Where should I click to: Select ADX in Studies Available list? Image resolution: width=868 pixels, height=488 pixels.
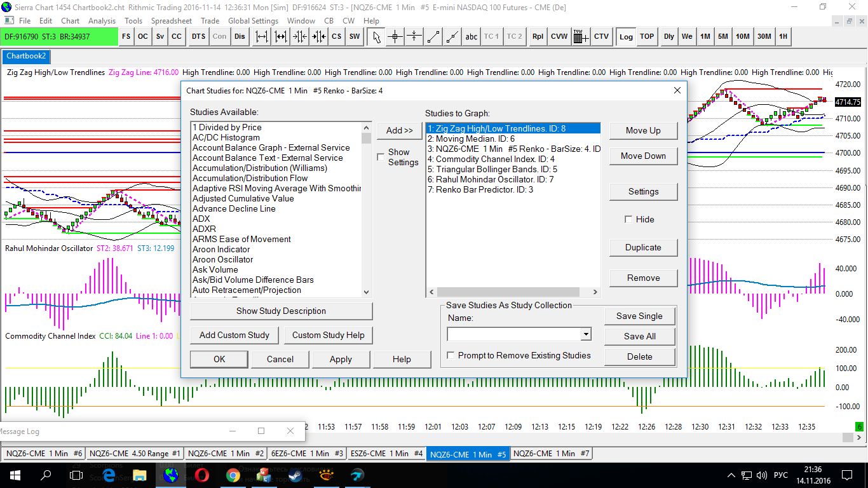pos(276,219)
